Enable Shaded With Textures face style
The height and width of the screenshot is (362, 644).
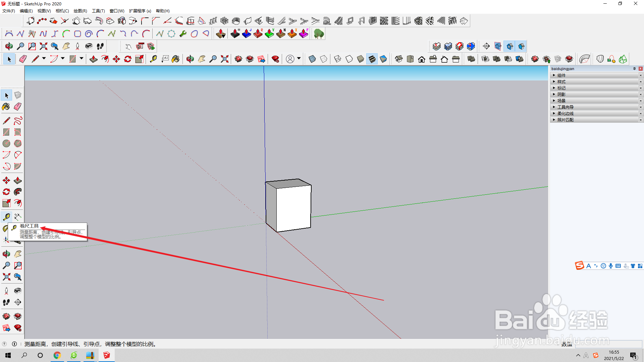[372, 59]
